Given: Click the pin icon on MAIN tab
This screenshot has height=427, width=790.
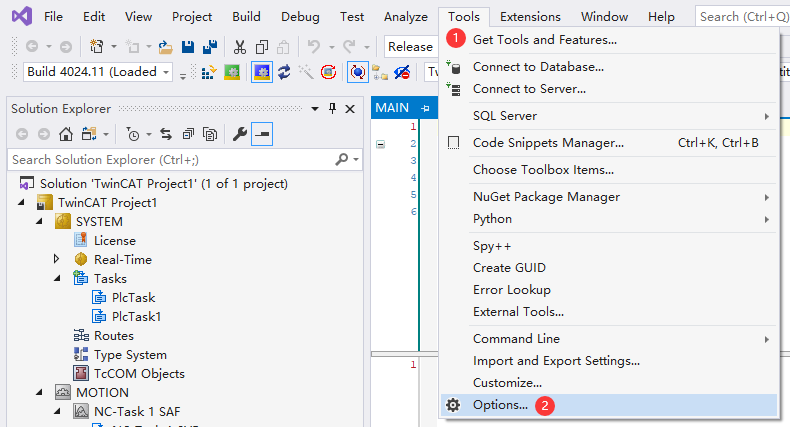Looking at the screenshot, I should (426, 108).
